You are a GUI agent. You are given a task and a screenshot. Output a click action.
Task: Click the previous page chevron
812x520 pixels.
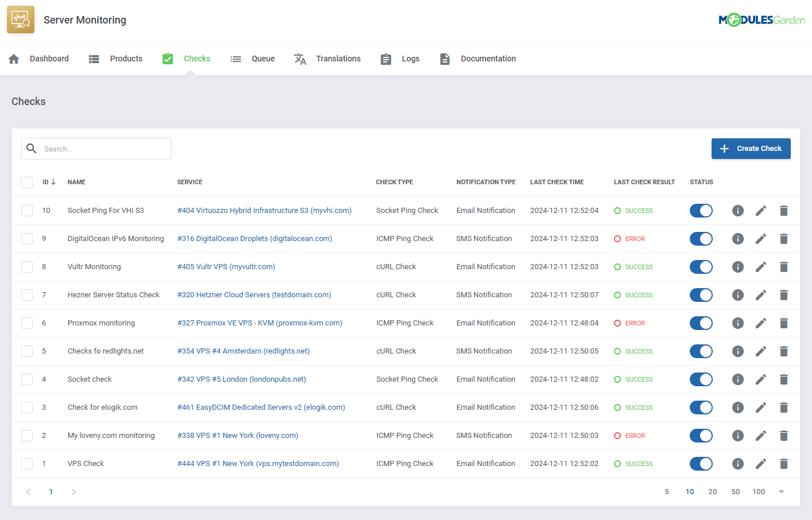[x=28, y=491]
